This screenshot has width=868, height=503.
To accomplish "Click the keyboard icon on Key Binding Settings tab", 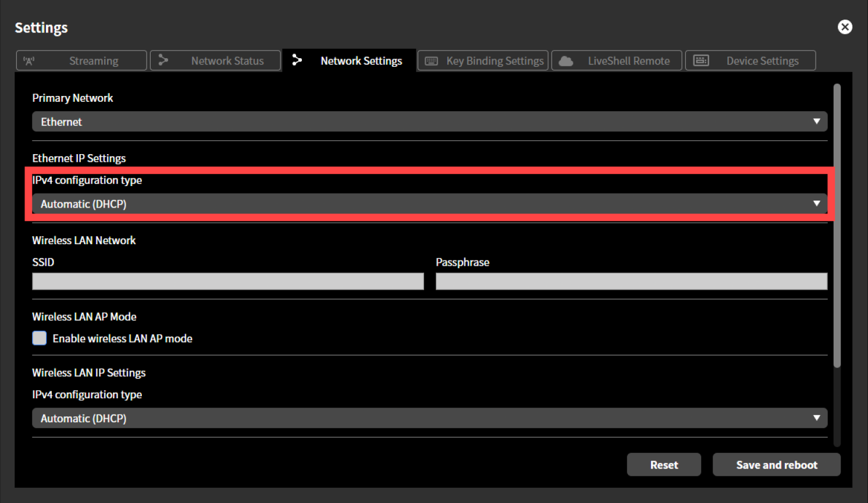I will tap(431, 60).
